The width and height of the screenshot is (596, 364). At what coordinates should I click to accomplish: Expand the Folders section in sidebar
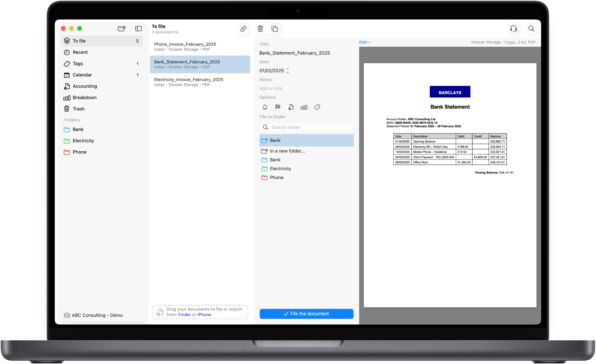click(x=72, y=120)
